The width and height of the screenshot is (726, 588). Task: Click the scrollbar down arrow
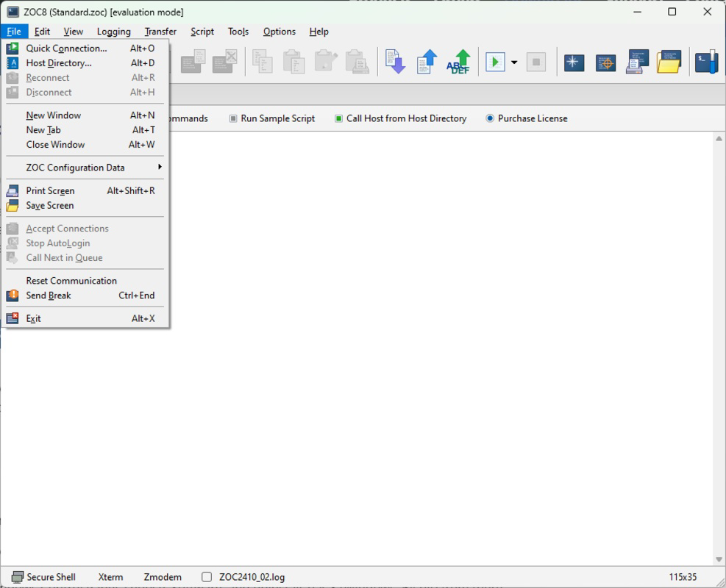pos(719,559)
